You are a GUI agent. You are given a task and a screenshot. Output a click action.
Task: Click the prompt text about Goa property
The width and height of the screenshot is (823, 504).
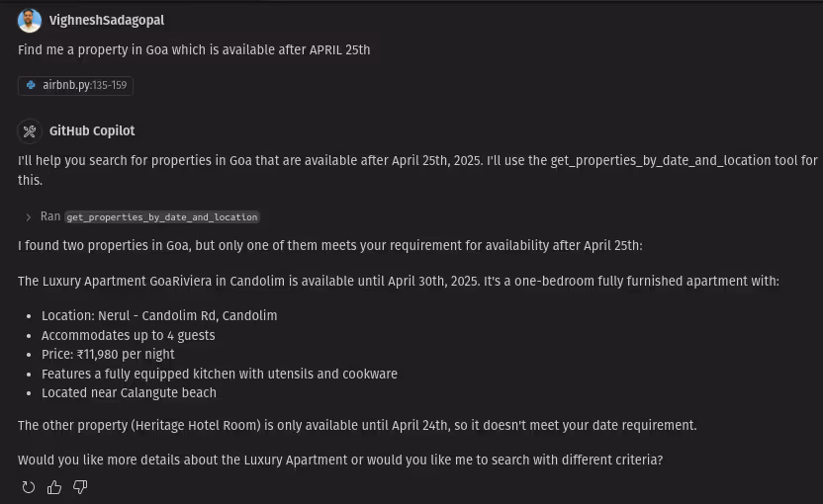pyautogui.click(x=194, y=49)
